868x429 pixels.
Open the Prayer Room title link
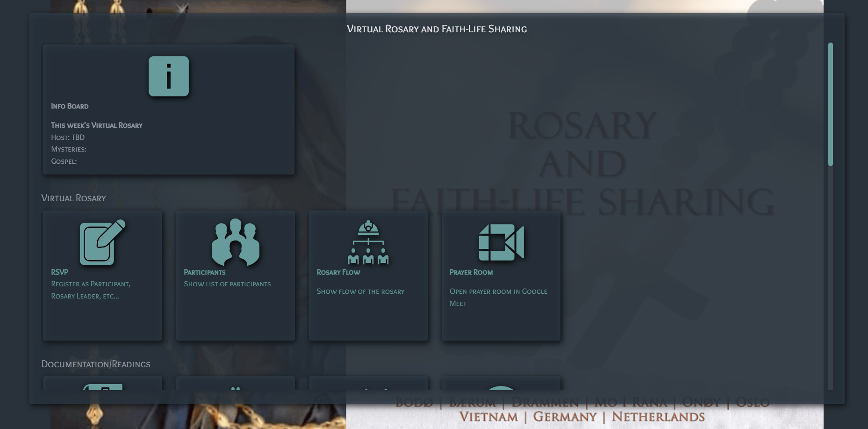click(471, 272)
